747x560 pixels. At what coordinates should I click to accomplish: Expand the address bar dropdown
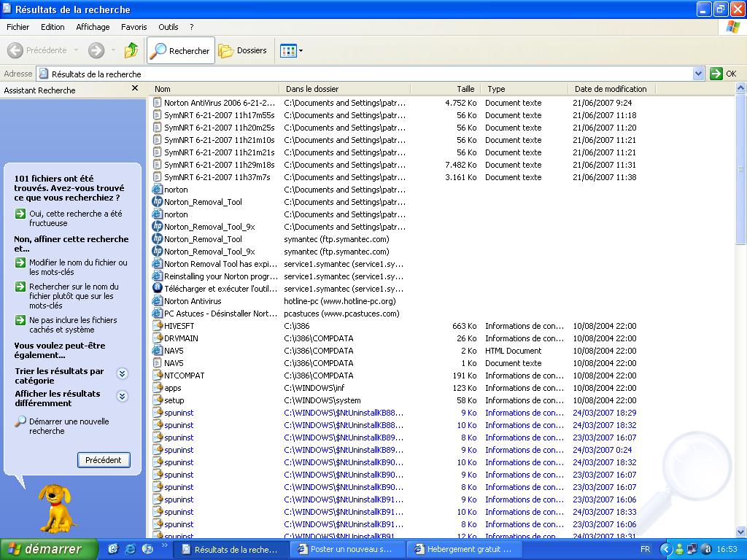coord(698,74)
